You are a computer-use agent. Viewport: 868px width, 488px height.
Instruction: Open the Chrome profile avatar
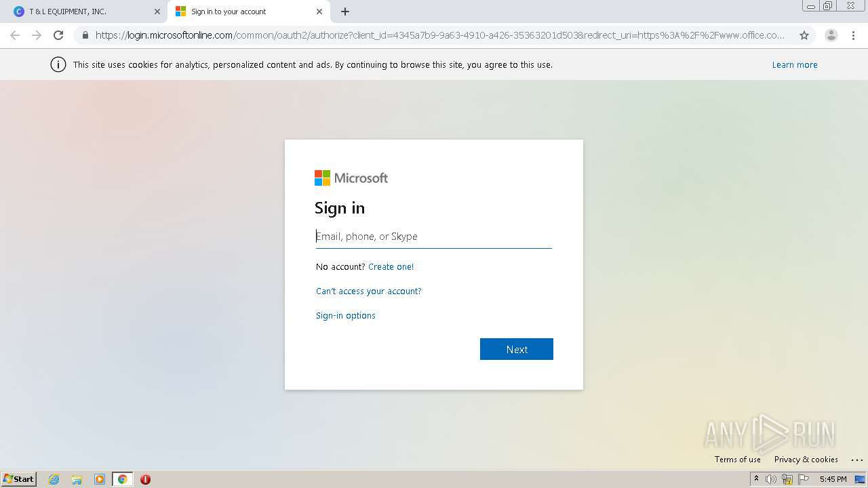[831, 35]
